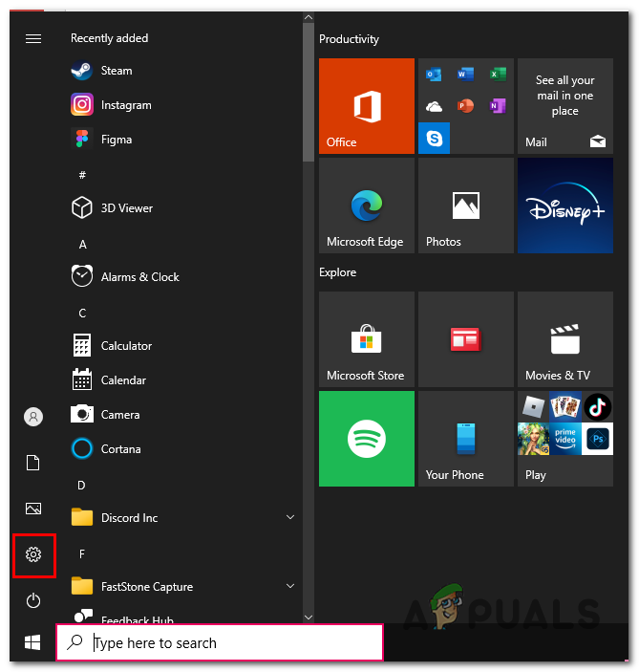This screenshot has height=672, width=639.
Task: Open Outlook icon in Office folder tile
Action: tap(434, 75)
